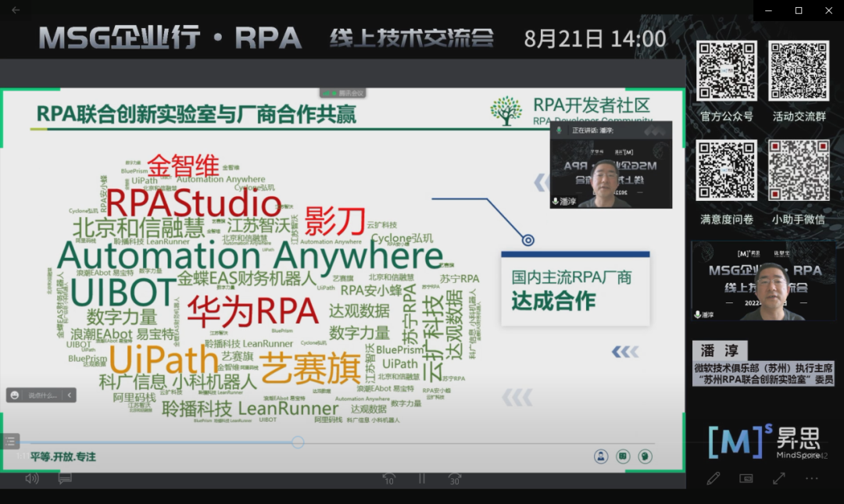Image resolution: width=844 pixels, height=504 pixels.
Task: Click the 满意度问卷 QR code
Action: [x=727, y=170]
